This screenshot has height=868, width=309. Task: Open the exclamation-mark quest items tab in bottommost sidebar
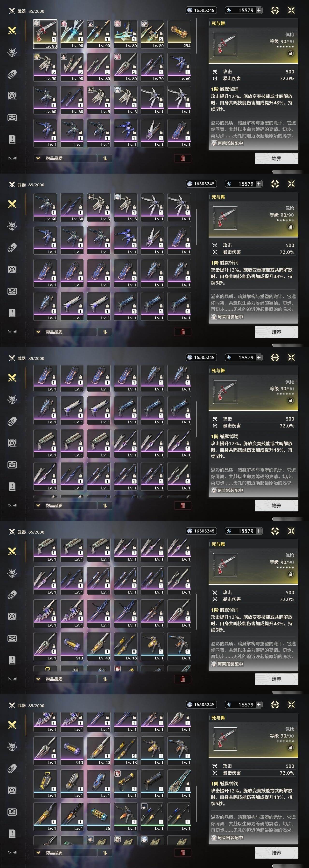(x=12, y=834)
